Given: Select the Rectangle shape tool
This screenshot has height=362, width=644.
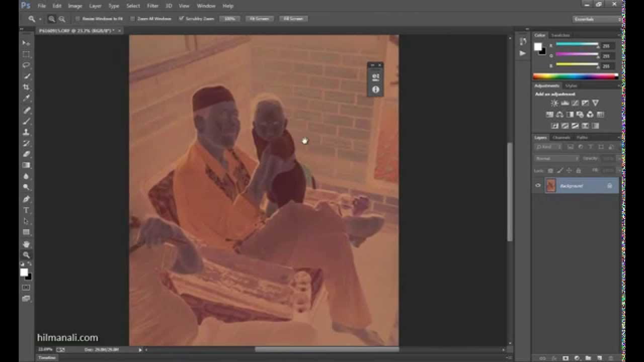Looking at the screenshot, I should click(26, 232).
